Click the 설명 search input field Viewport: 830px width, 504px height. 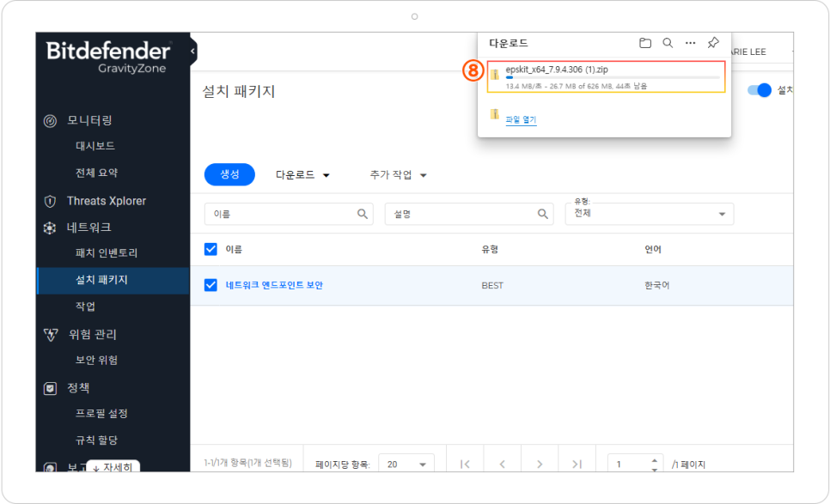[x=469, y=214]
